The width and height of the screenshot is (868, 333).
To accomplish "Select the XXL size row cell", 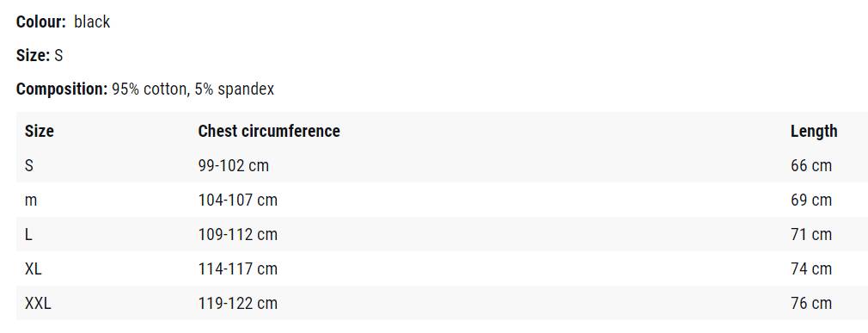I will (38, 303).
